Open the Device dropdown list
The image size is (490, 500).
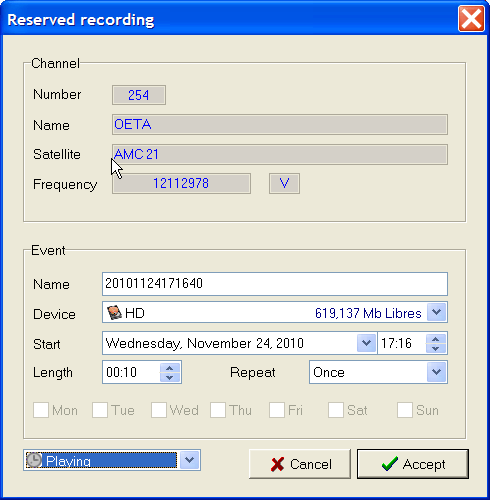436,312
